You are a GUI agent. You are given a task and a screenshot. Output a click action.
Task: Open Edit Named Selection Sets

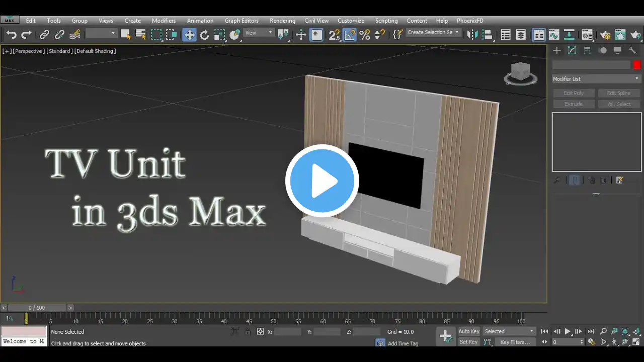tap(397, 35)
